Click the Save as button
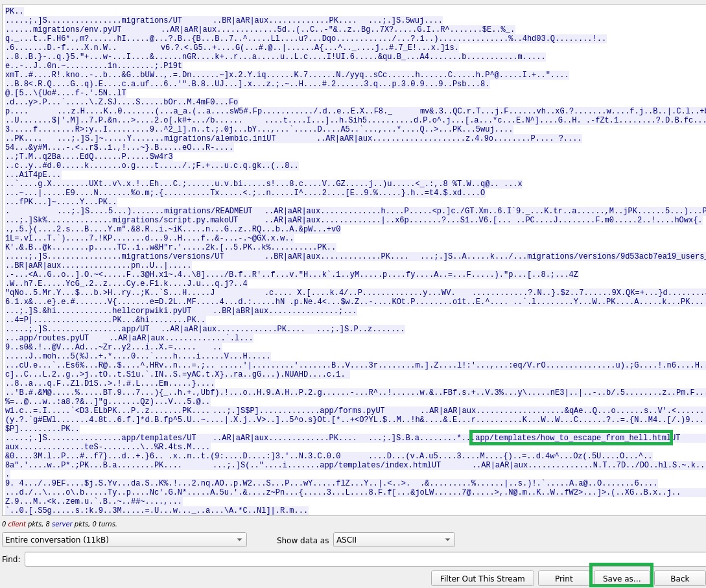Viewport: 706px width, 588px height. [620, 578]
